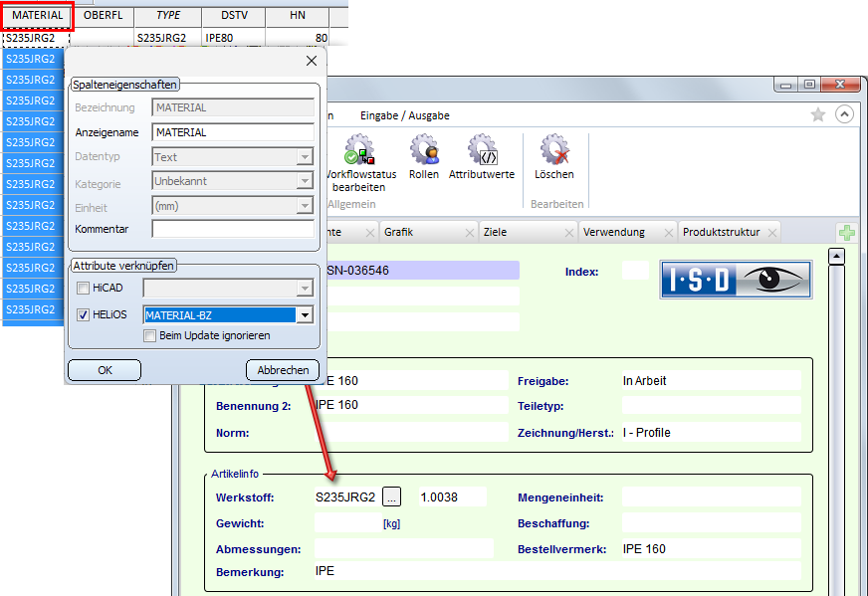Click the Workflowstatus bearbeiten icon
The width and height of the screenshot is (868, 596).
tap(358, 150)
